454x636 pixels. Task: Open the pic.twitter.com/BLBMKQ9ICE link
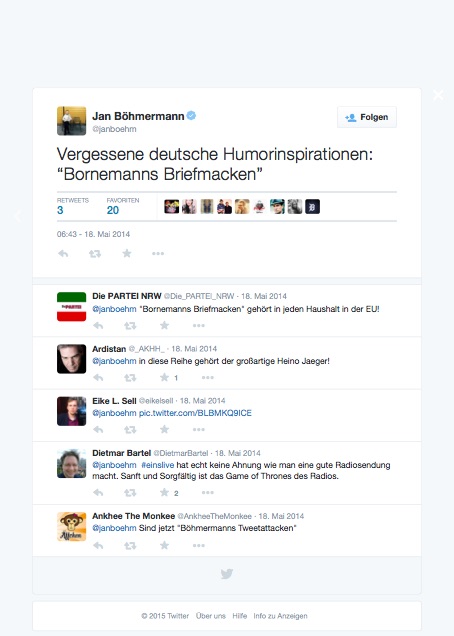coord(195,413)
